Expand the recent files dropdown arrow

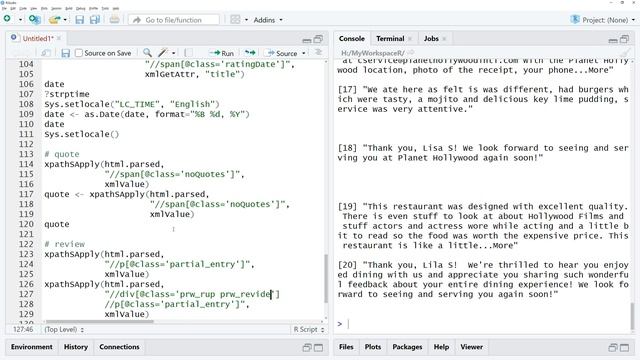[65, 20]
